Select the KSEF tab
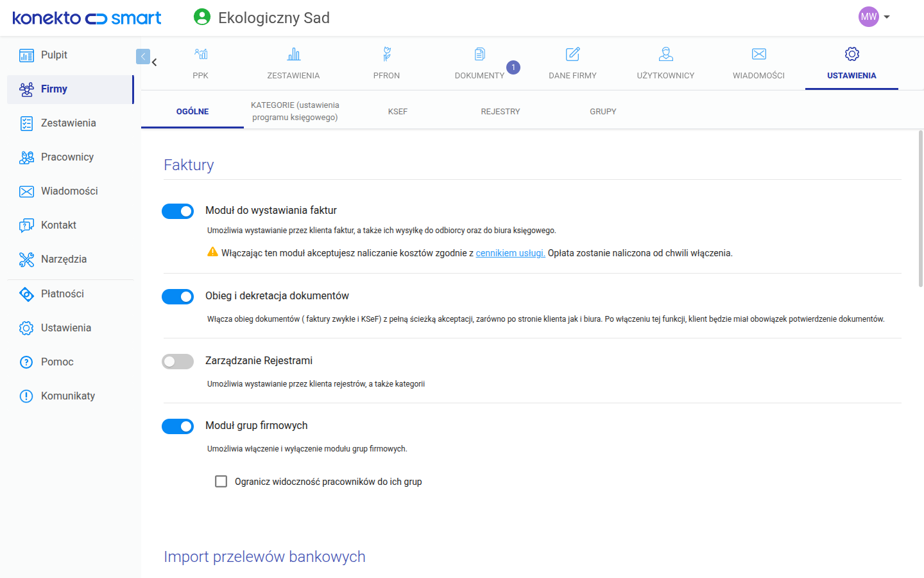The height and width of the screenshot is (578, 924). tap(398, 111)
